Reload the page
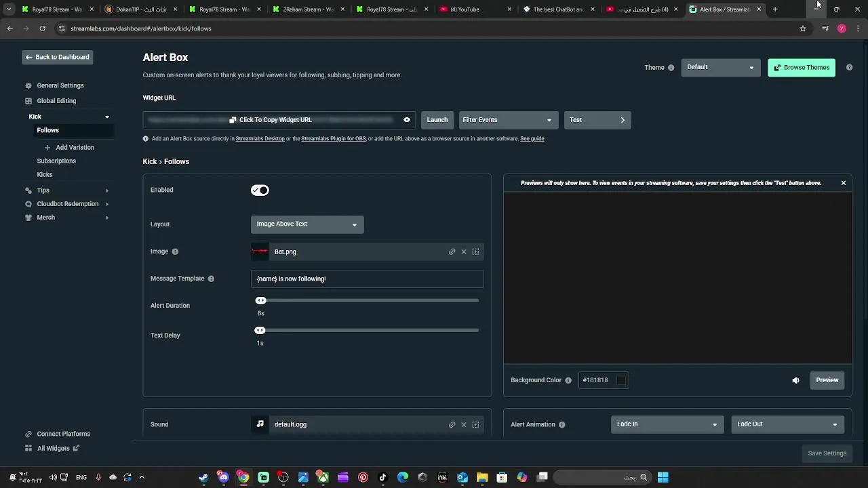Viewport: 868px width, 488px height. point(42,28)
